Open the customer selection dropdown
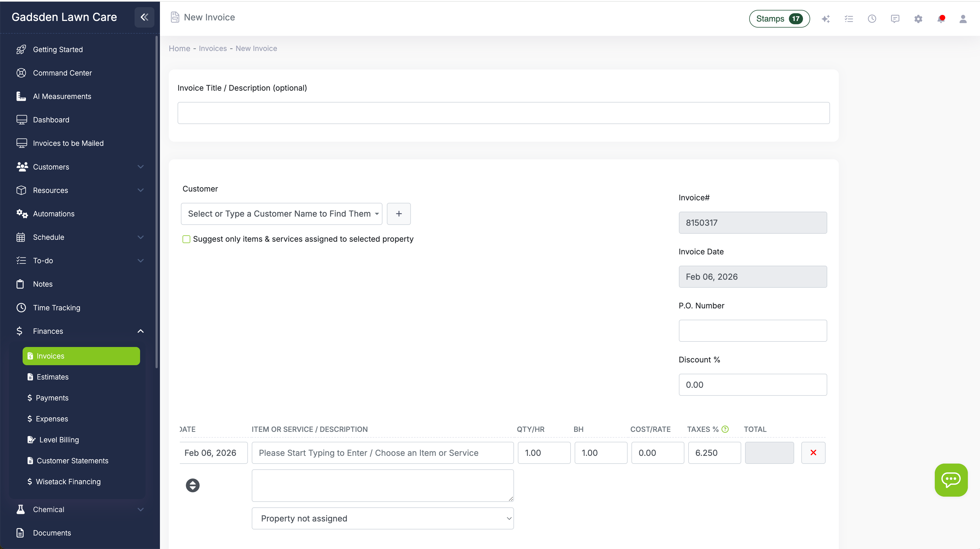This screenshot has height=549, width=980. coord(282,214)
